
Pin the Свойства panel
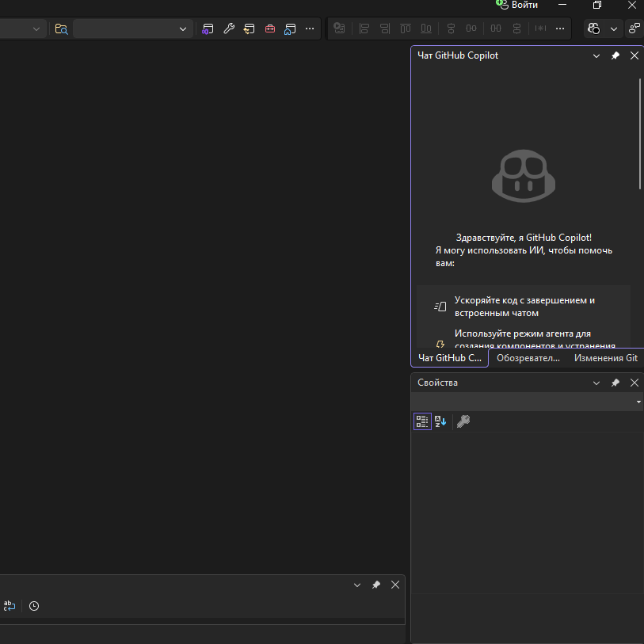point(615,383)
